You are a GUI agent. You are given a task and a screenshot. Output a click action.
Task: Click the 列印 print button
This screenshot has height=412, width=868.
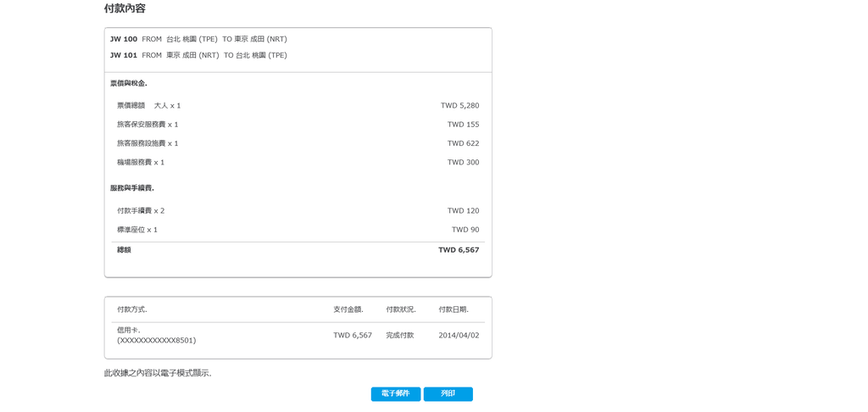[x=448, y=393]
